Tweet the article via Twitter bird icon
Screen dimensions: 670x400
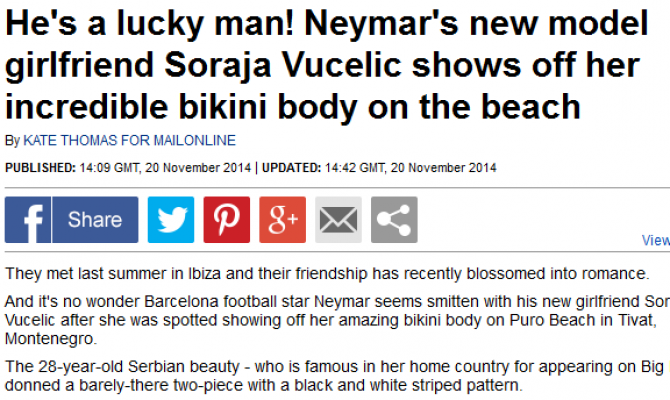point(171,220)
